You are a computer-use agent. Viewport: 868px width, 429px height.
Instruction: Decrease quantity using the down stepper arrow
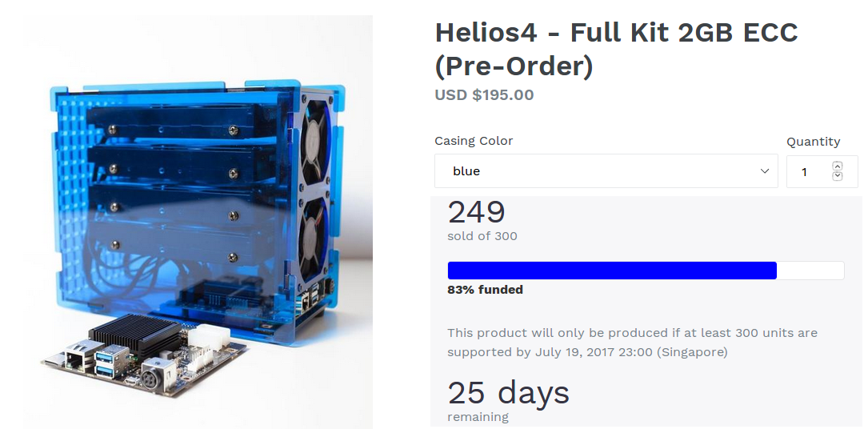tap(838, 176)
